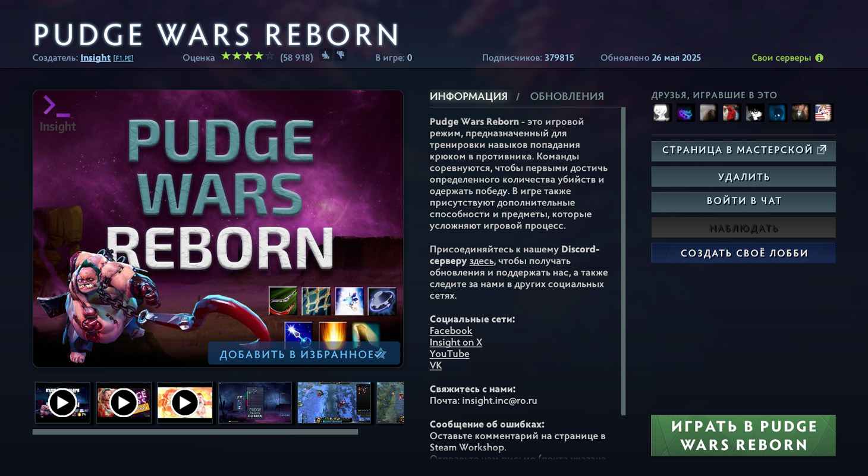This screenshot has width=868, height=476.
Task: Open friend avatar with American flag
Action: pos(823,112)
